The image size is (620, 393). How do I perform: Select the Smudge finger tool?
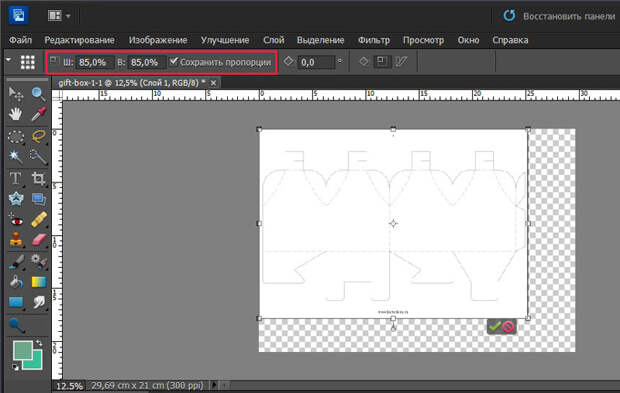tap(38, 302)
